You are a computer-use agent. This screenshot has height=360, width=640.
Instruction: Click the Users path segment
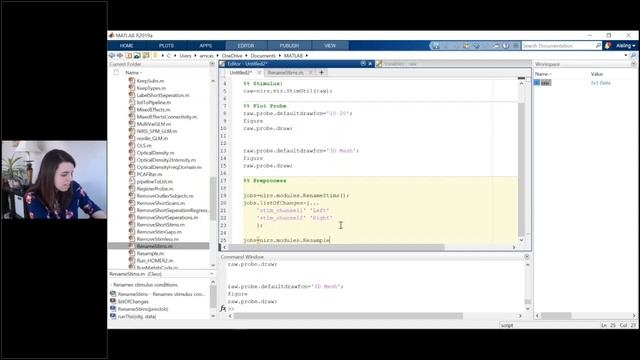(185, 56)
